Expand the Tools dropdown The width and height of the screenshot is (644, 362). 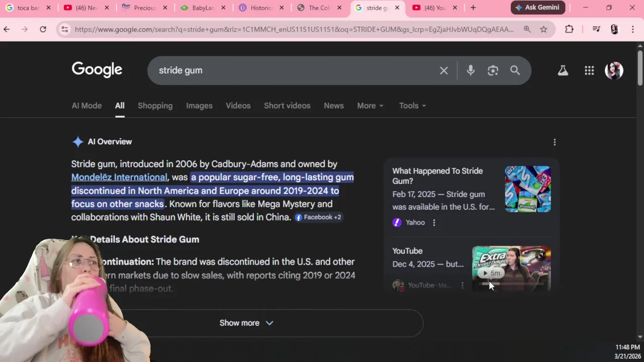point(413,106)
